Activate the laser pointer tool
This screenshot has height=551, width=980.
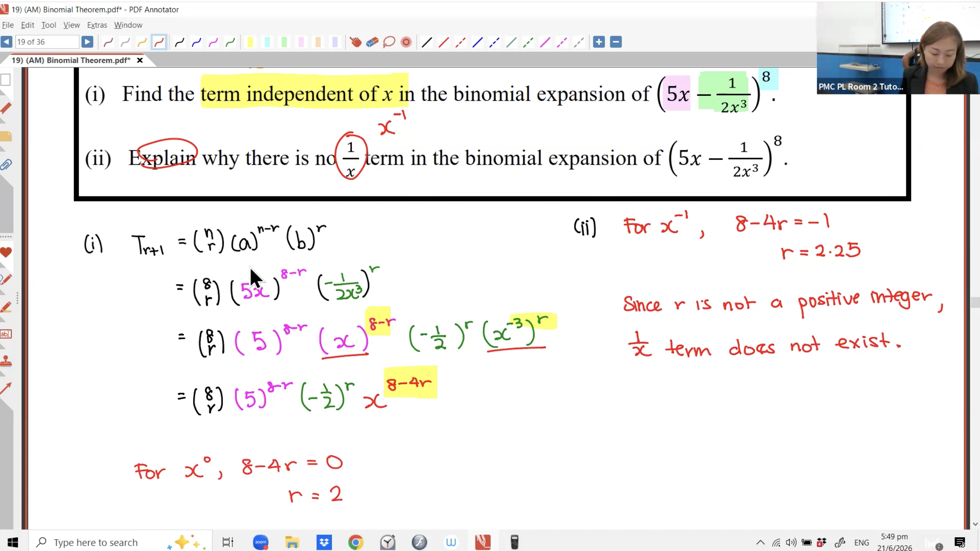point(406,42)
